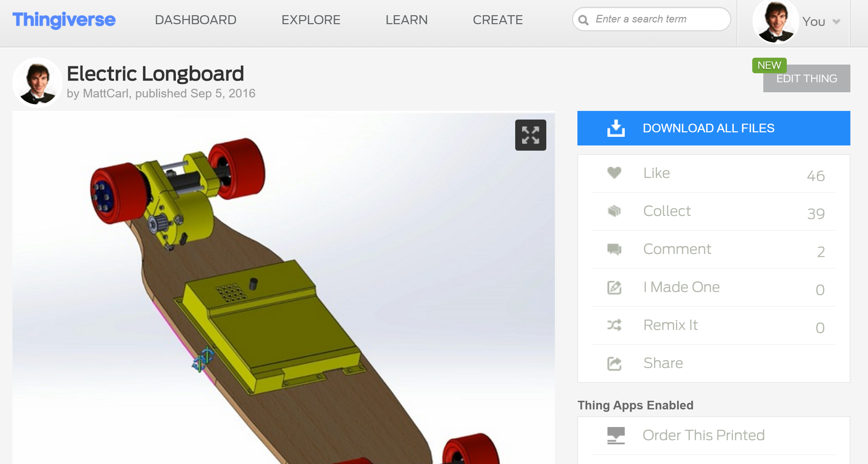868x464 pixels.
Task: Open the MattCarl author profile link
Action: click(106, 94)
